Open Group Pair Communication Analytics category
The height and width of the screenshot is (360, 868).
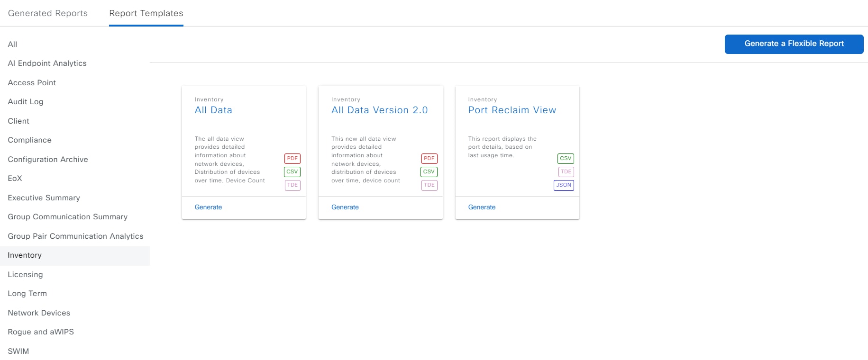tap(75, 236)
